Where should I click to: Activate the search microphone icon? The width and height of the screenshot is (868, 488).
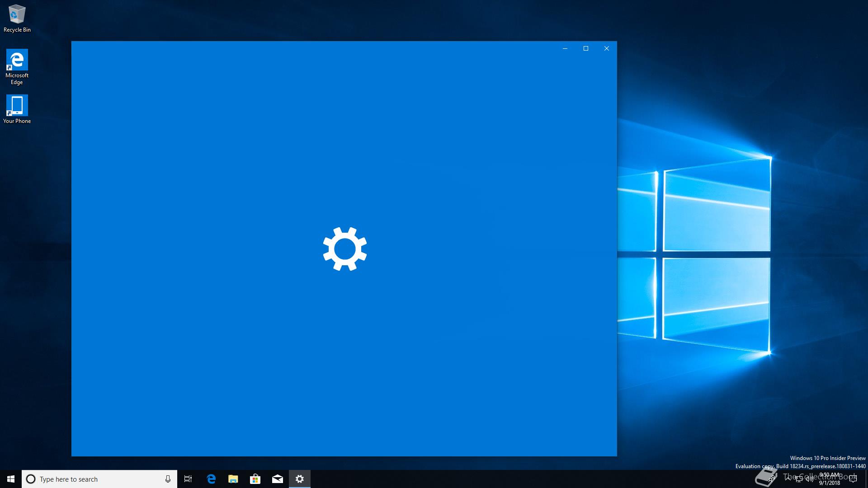click(168, 479)
